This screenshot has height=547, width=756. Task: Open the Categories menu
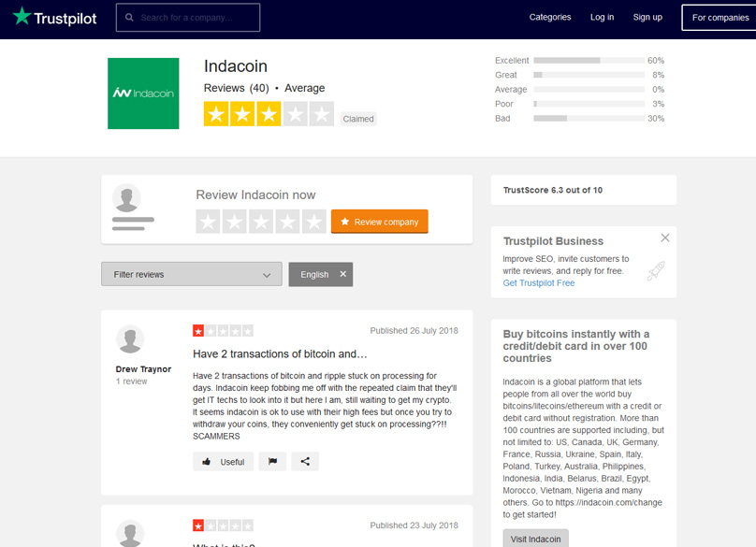pos(550,17)
